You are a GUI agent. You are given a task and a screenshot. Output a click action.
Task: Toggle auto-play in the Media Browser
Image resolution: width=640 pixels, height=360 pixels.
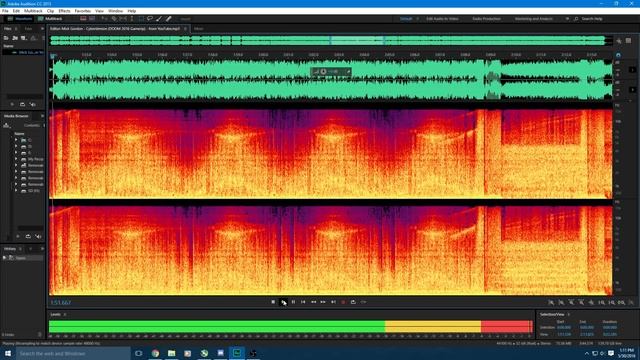click(x=38, y=236)
